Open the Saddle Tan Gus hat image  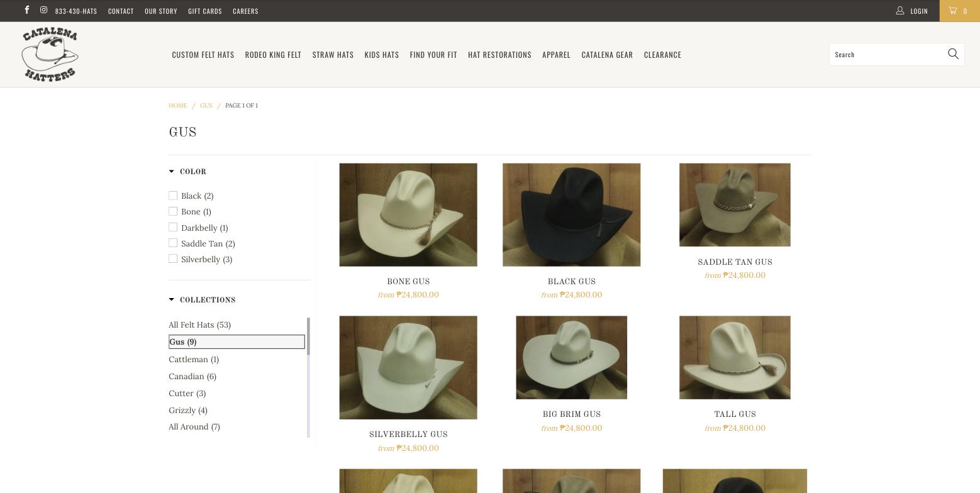(735, 205)
